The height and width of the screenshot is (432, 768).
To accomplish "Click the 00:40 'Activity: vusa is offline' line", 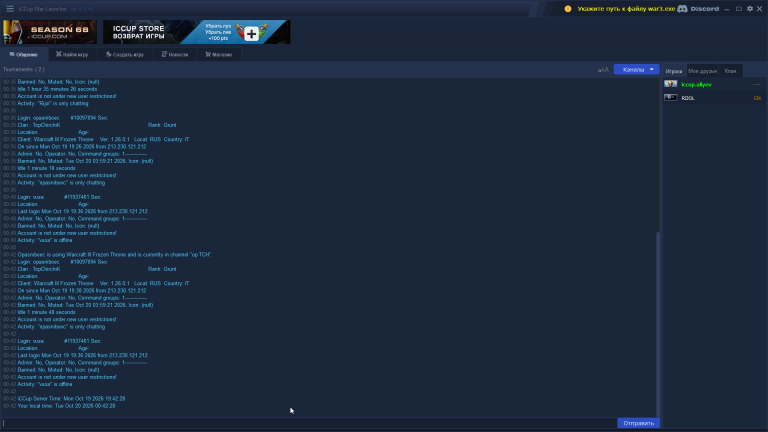I will (x=45, y=240).
